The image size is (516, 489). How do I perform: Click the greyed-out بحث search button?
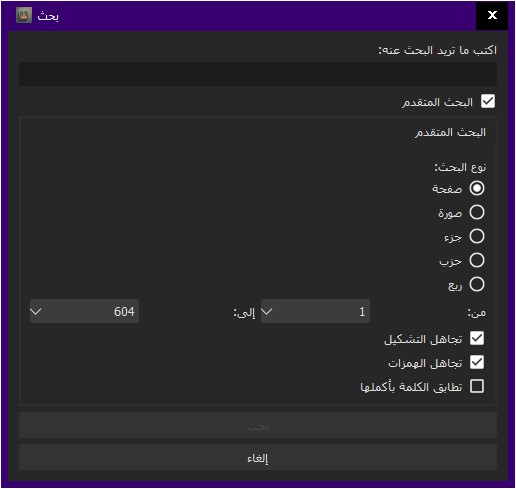pos(258,425)
